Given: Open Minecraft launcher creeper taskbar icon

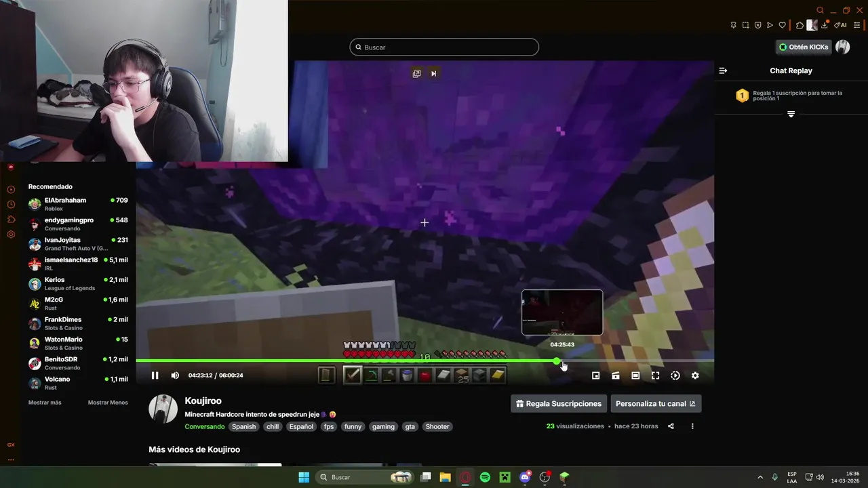Looking at the screenshot, I should coord(505,477).
